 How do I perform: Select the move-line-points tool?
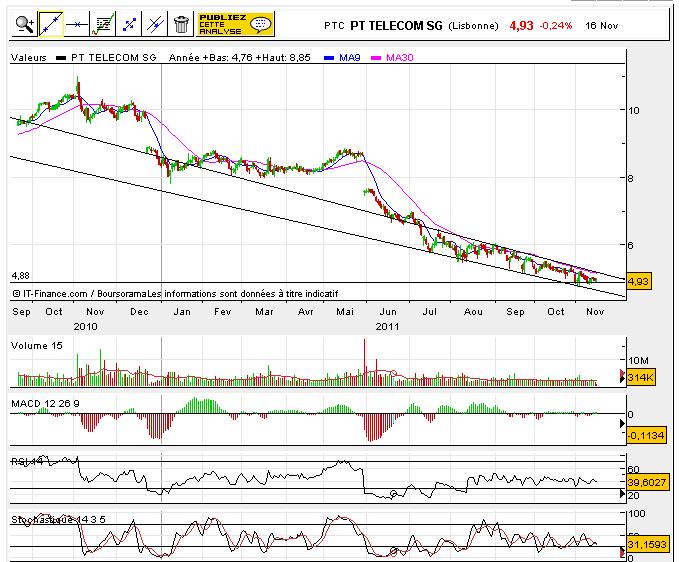point(129,24)
